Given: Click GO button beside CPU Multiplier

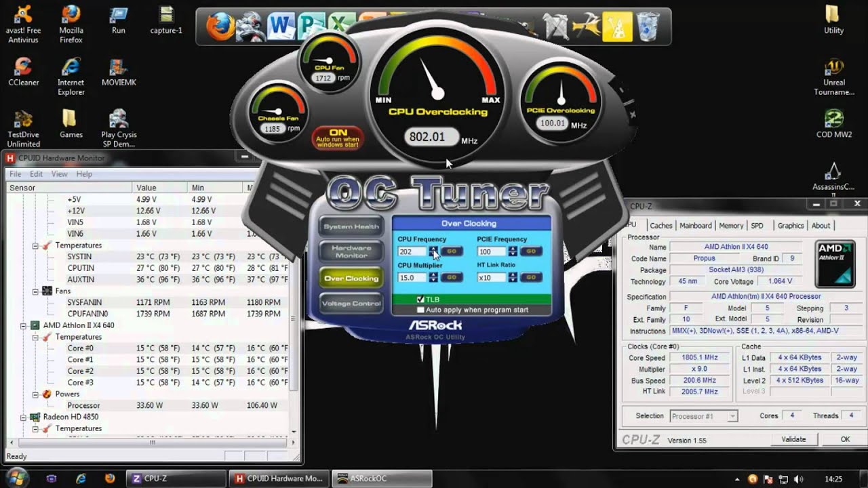Looking at the screenshot, I should [452, 277].
